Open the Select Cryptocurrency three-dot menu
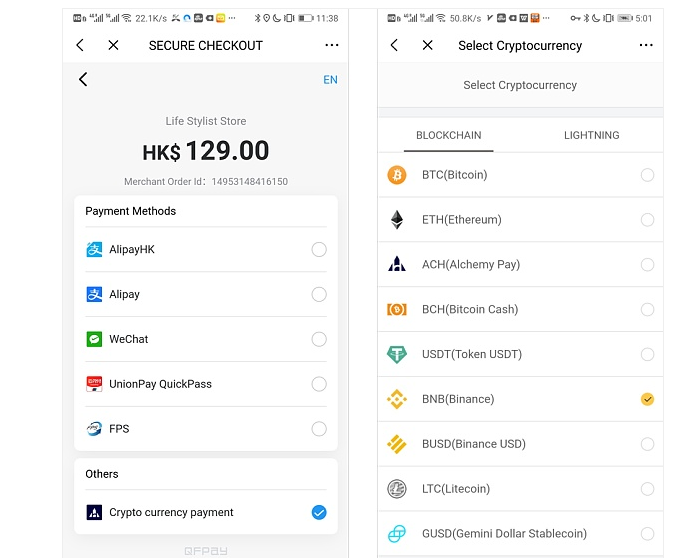Image resolution: width=697 pixels, height=558 pixels. click(646, 45)
